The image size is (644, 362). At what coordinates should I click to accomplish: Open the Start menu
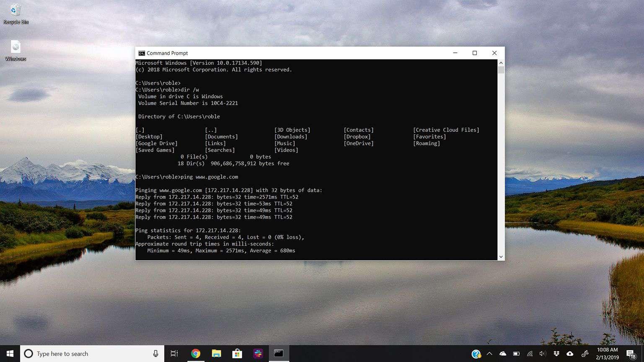(9, 354)
